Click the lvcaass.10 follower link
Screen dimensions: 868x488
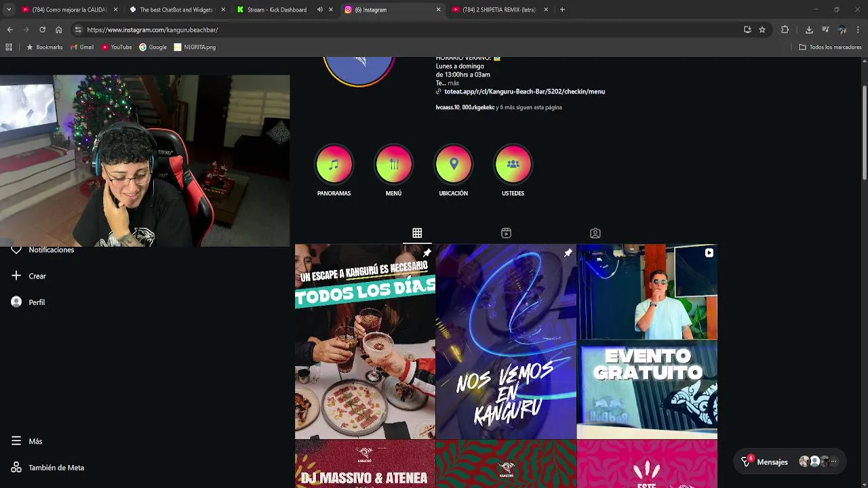(x=448, y=107)
